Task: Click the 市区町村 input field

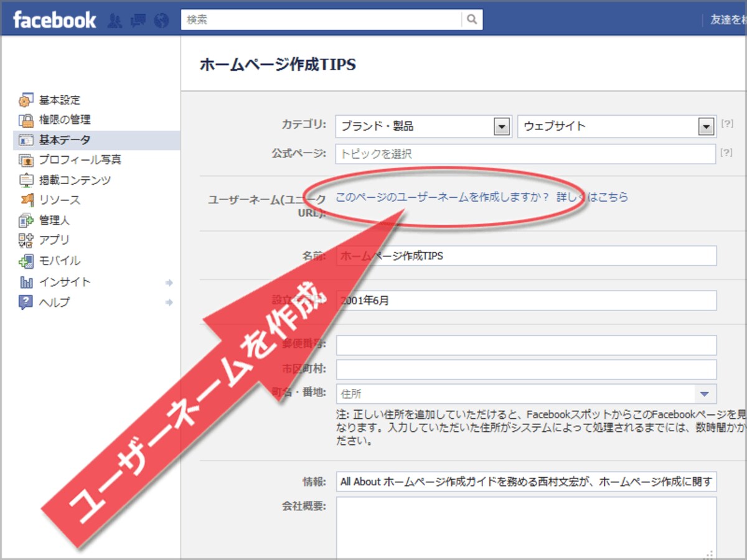Action: pos(526,370)
